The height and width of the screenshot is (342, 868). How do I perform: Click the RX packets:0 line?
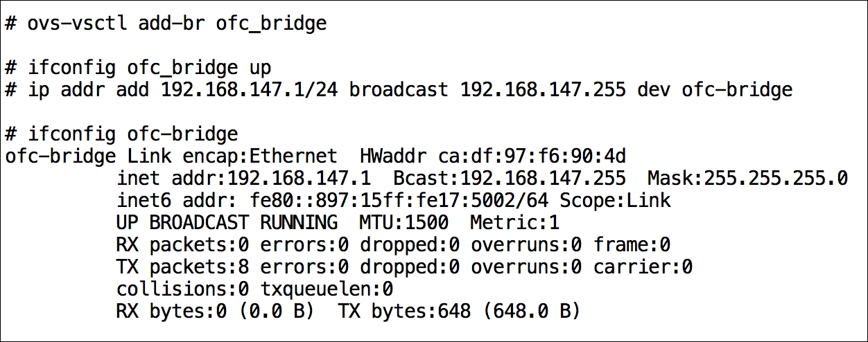tap(393, 245)
